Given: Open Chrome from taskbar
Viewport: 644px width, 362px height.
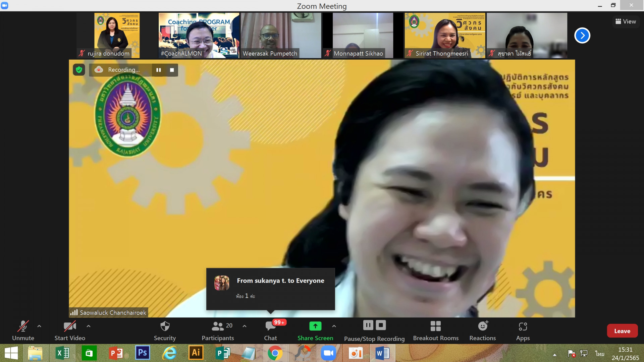Looking at the screenshot, I should [x=275, y=353].
